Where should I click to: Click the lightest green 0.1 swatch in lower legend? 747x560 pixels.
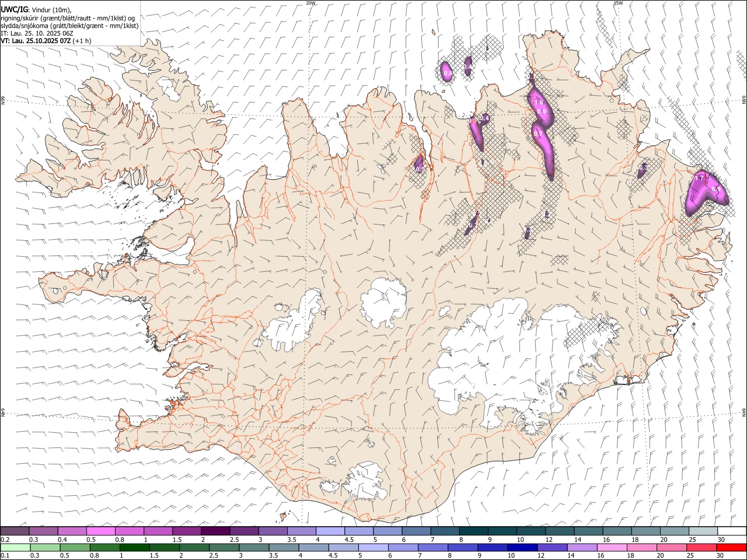(16, 547)
